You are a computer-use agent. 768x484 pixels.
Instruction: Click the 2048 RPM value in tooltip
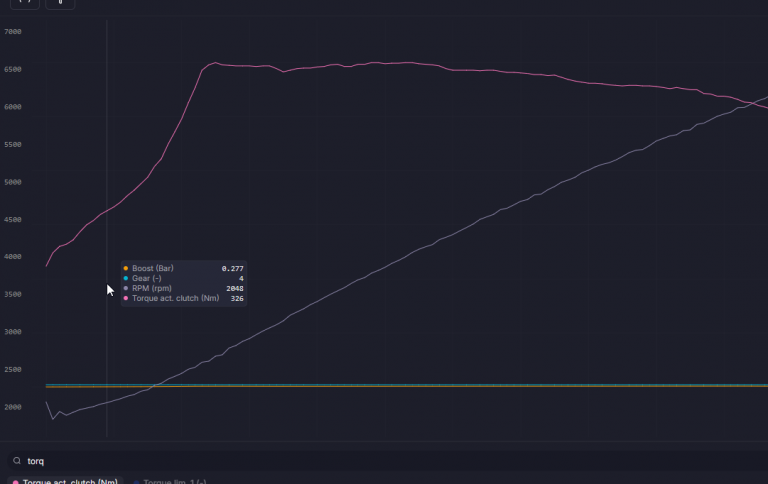pos(235,289)
